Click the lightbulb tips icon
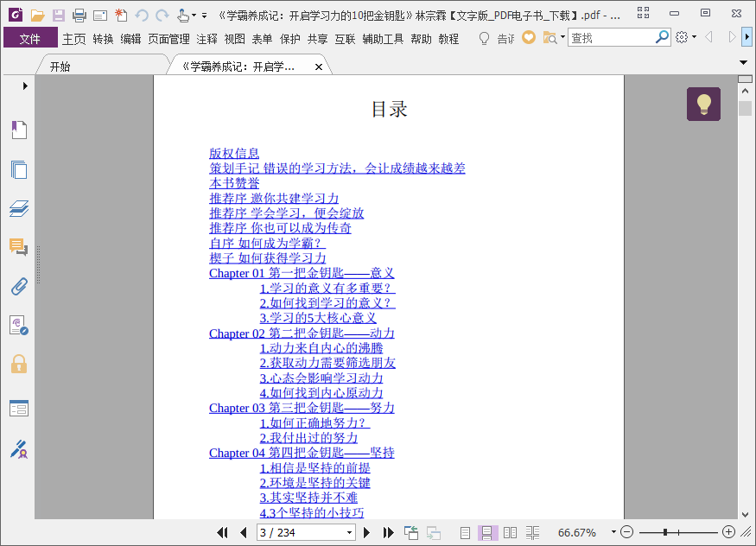756x546 pixels. point(703,104)
